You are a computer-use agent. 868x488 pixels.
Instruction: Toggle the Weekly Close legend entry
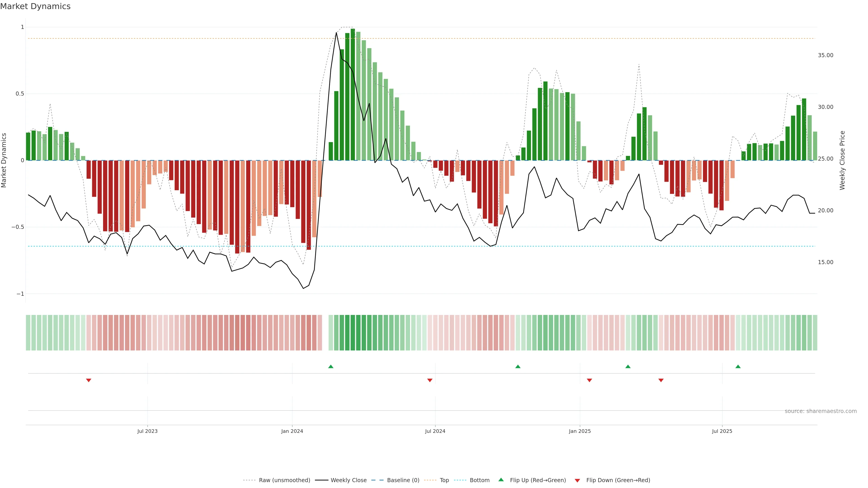tap(348, 480)
